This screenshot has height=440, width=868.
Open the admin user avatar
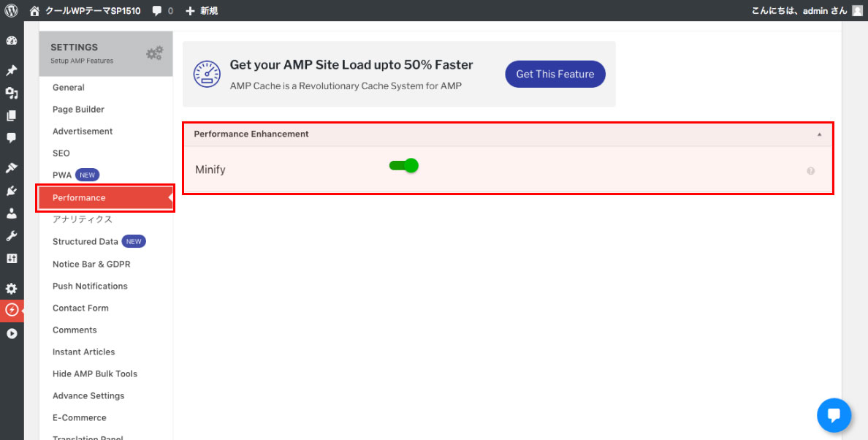(x=857, y=10)
